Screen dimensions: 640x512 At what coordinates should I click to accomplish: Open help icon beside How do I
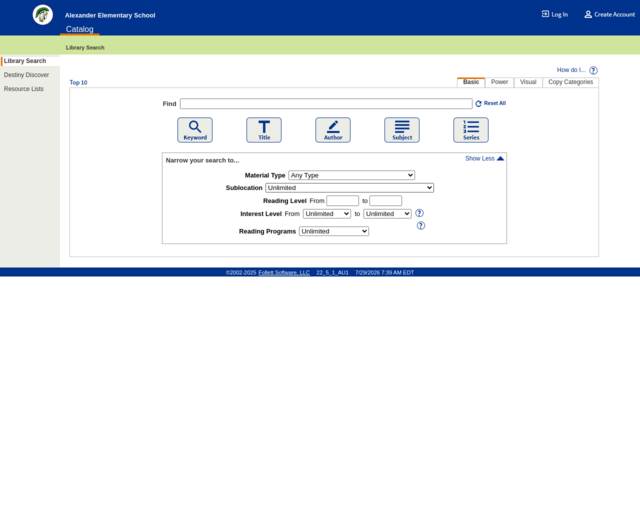[x=593, y=70]
